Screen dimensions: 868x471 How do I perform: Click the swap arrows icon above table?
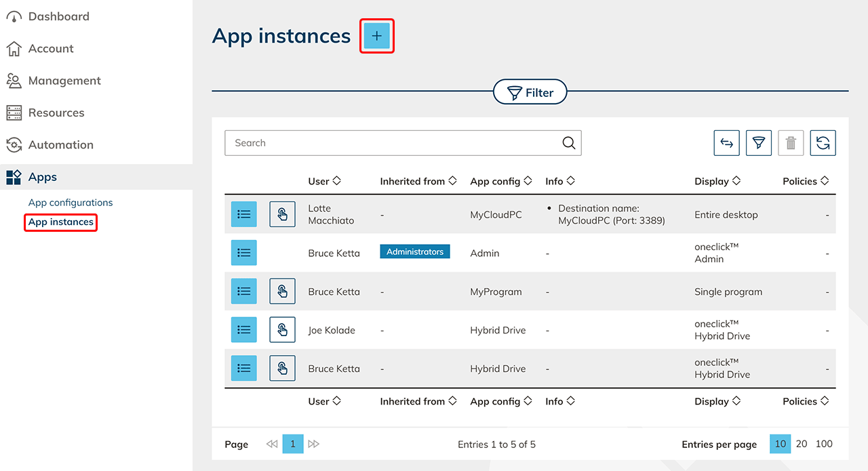pos(726,143)
